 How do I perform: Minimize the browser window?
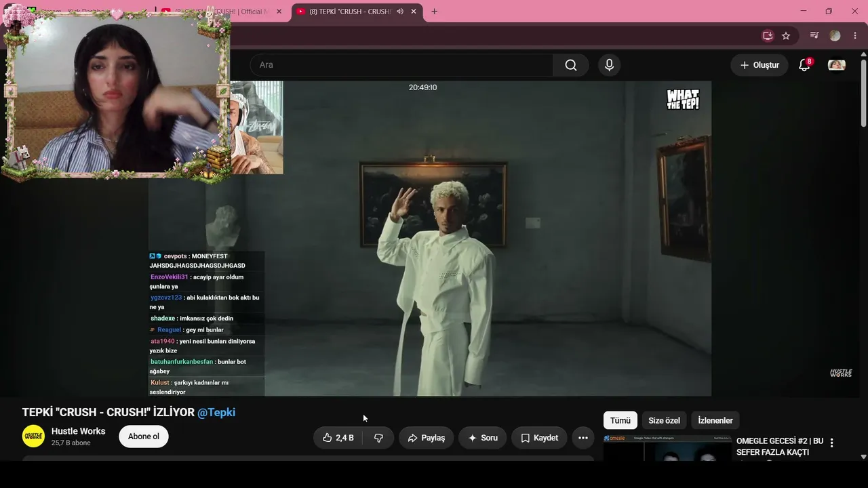[804, 12]
